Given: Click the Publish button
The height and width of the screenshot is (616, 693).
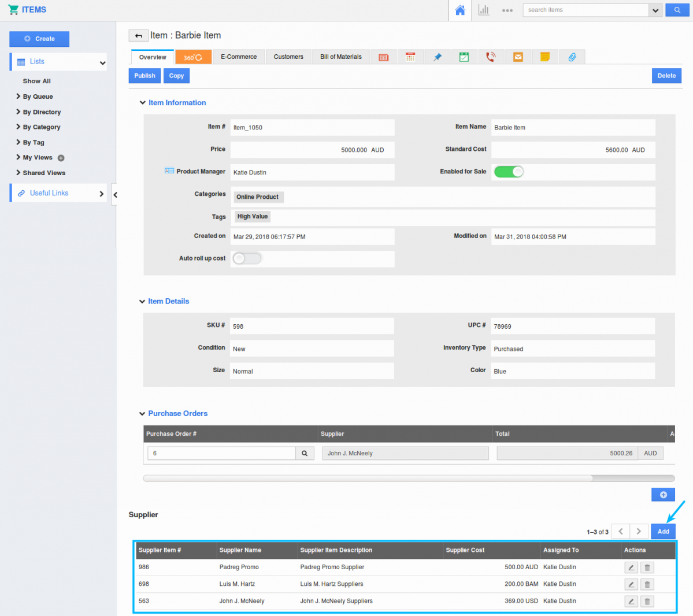Looking at the screenshot, I should pyautogui.click(x=144, y=76).
